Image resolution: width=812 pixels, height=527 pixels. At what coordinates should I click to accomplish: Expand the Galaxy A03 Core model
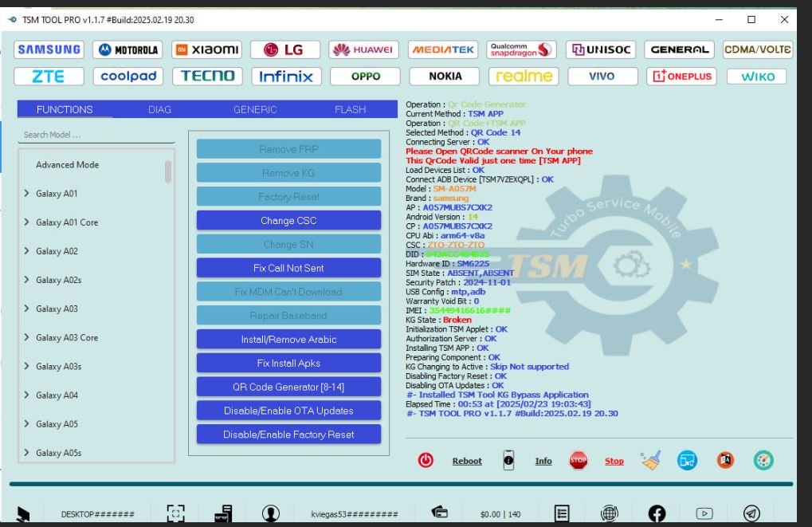click(x=26, y=337)
